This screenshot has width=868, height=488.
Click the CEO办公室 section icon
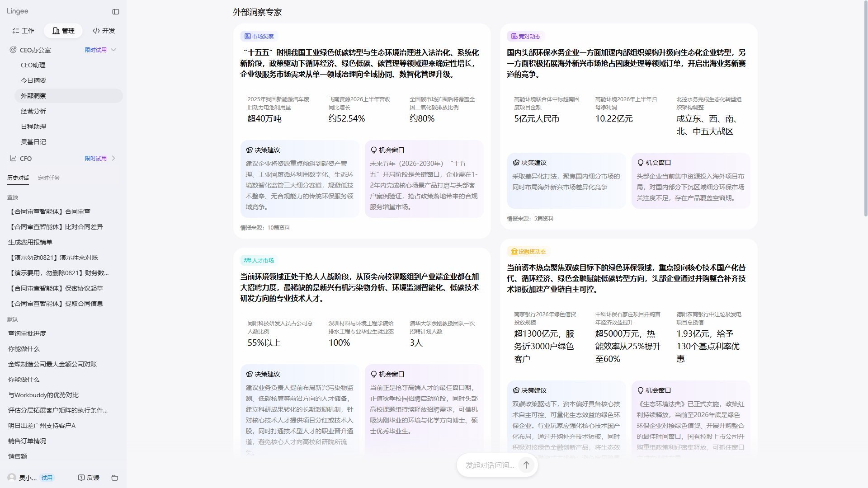[13, 50]
